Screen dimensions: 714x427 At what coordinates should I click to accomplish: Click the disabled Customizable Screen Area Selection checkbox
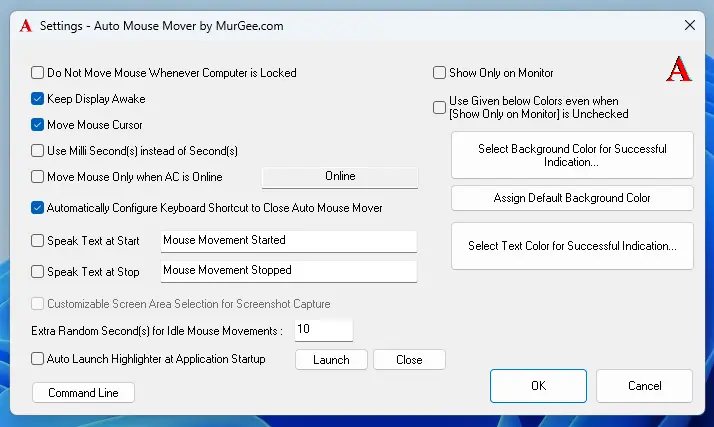tap(37, 304)
